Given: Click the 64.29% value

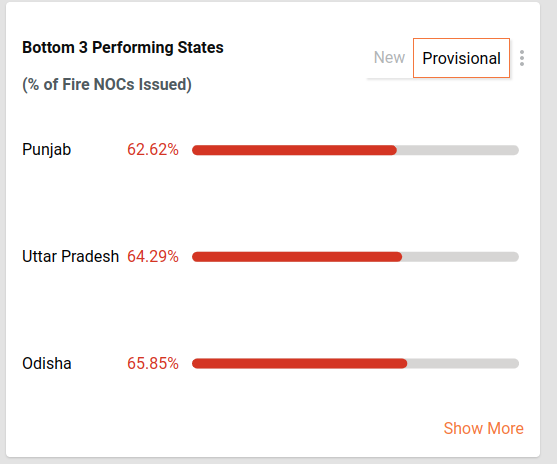Looking at the screenshot, I should tap(153, 256).
